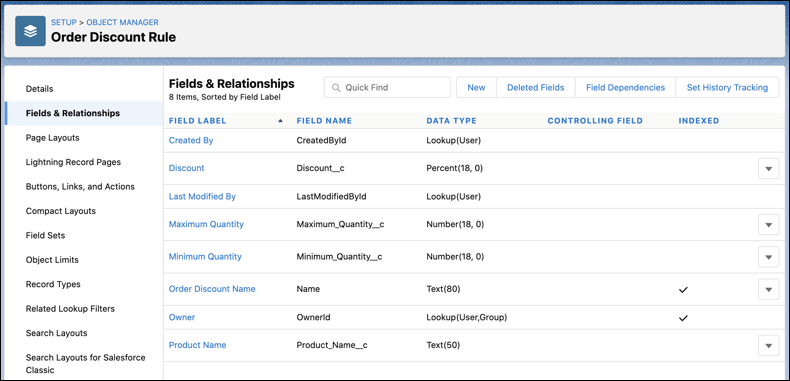Click the CreatedById field name cell
This screenshot has width=790, height=381.
tap(321, 141)
